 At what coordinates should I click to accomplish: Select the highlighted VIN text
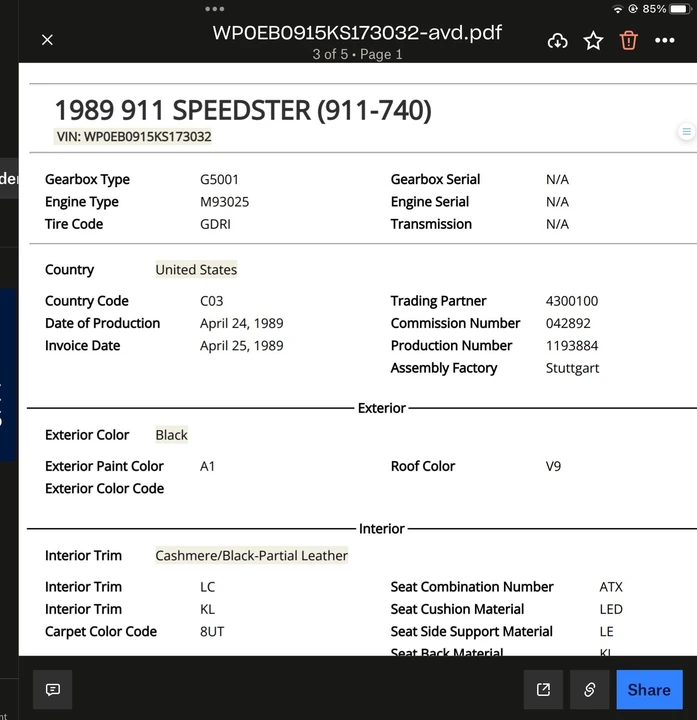[x=133, y=136]
